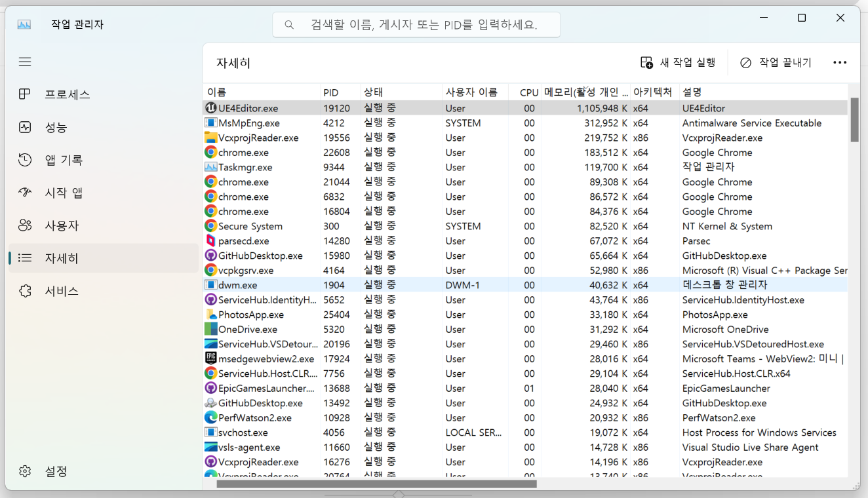Viewport: 868px width, 498px height.
Task: Click the NT Kernel & System description
Action: [x=727, y=226]
